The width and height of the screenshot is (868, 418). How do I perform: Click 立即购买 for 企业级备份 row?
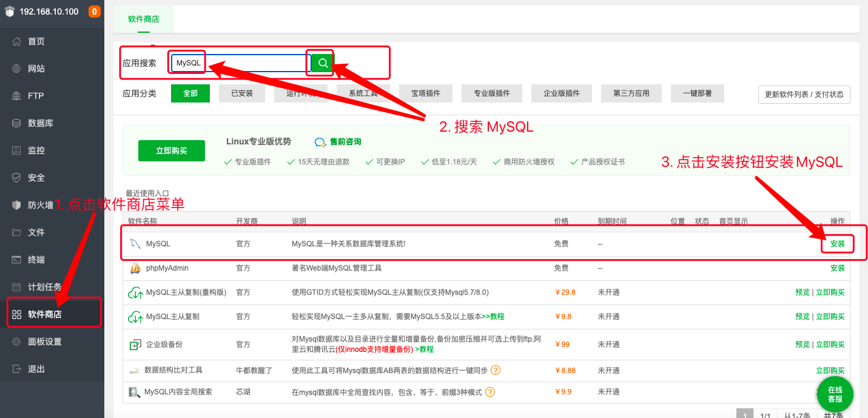(x=830, y=345)
